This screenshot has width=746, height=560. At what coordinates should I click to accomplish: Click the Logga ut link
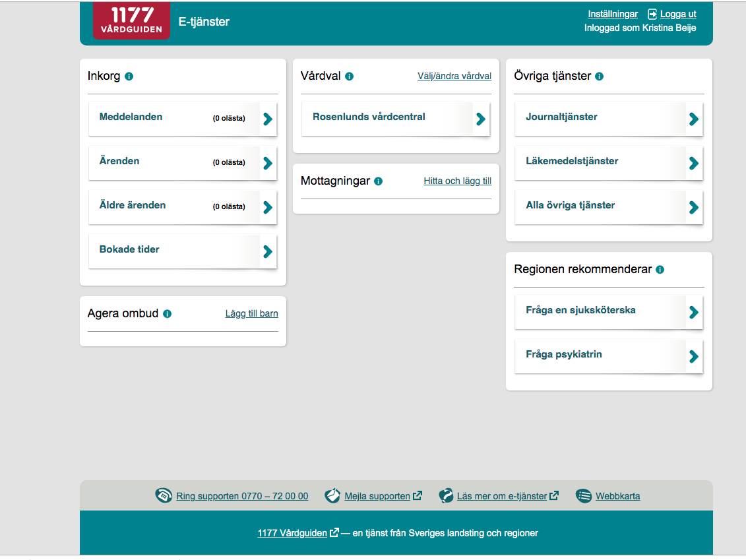tap(677, 14)
